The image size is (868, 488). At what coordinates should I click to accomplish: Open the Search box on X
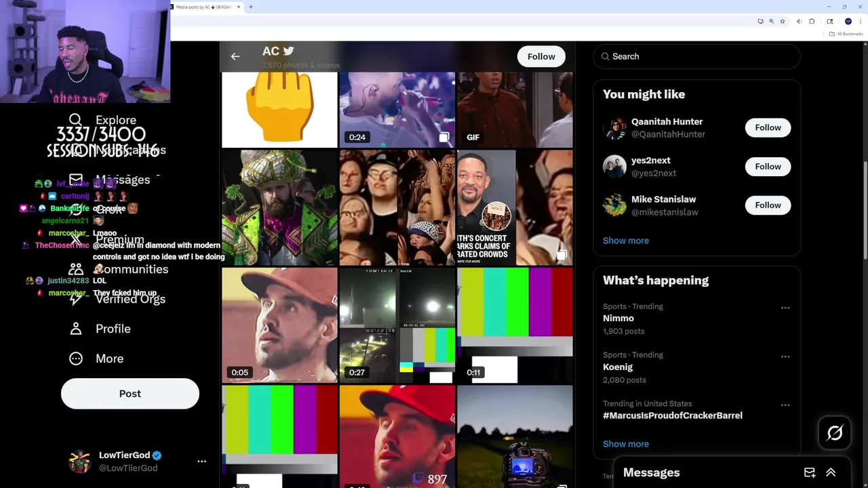697,56
